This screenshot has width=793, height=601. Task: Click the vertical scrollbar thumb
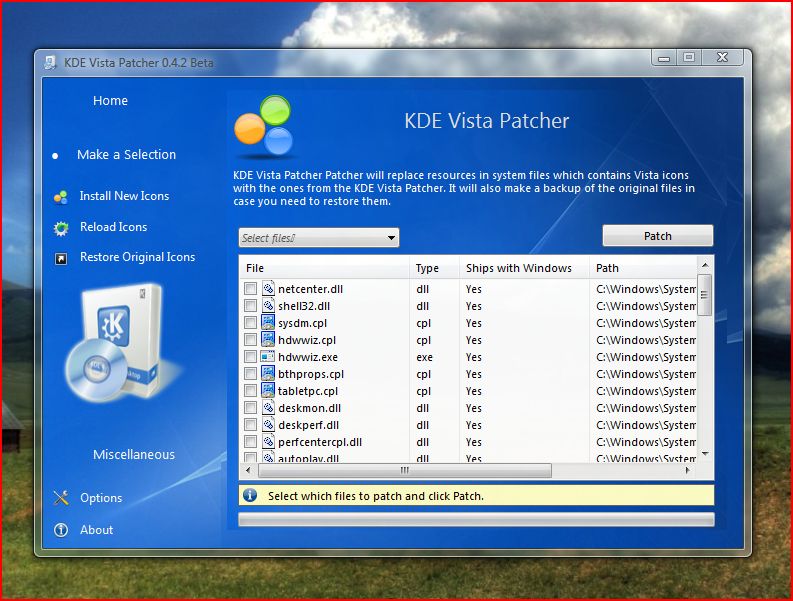tap(704, 294)
